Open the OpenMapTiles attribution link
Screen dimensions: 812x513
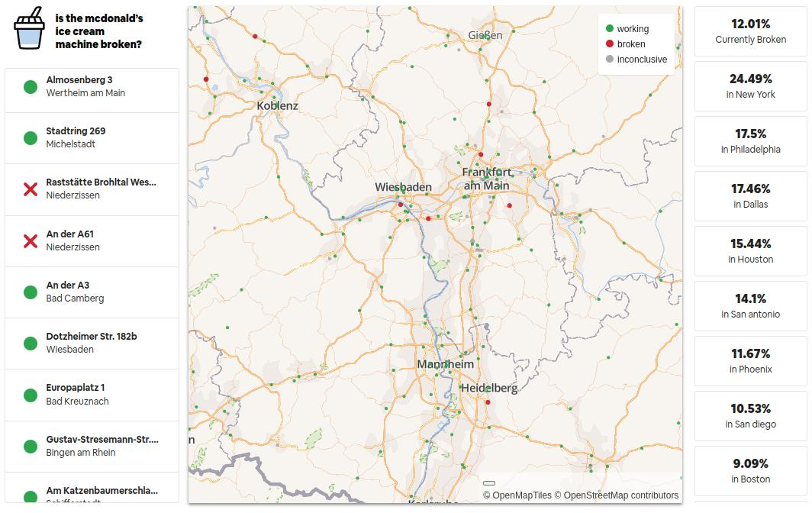coord(517,495)
